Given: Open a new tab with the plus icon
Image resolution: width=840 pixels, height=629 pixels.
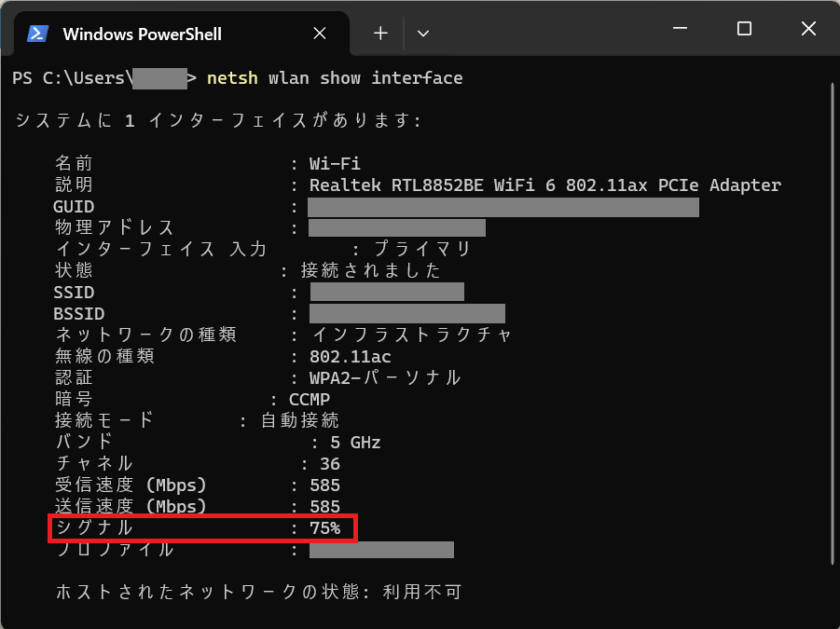Looking at the screenshot, I should click(x=380, y=34).
